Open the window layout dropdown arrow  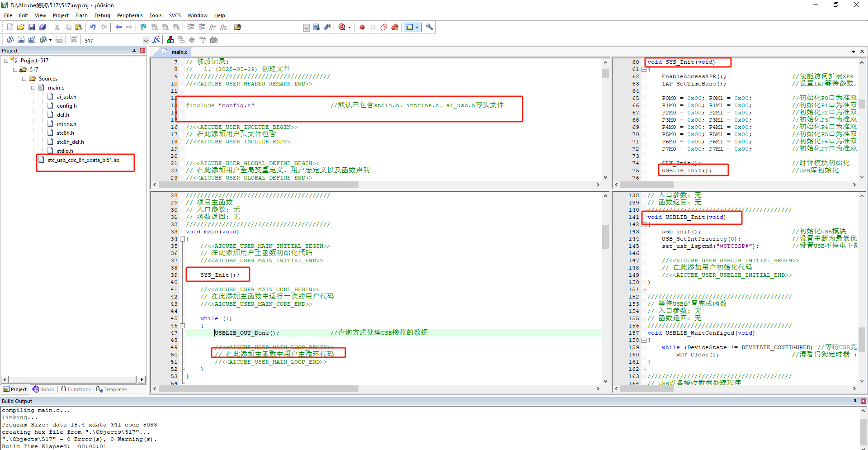[x=417, y=28]
